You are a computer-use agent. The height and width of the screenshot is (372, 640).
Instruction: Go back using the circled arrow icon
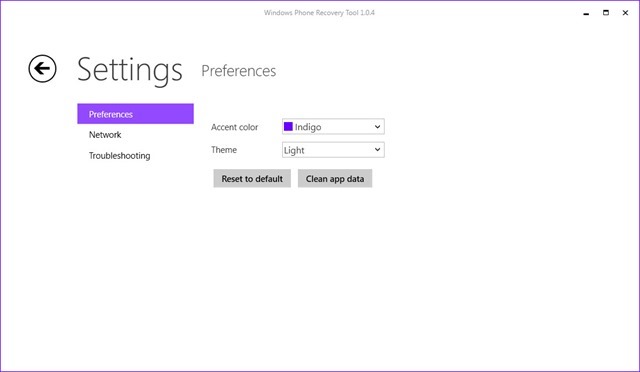(x=42, y=69)
